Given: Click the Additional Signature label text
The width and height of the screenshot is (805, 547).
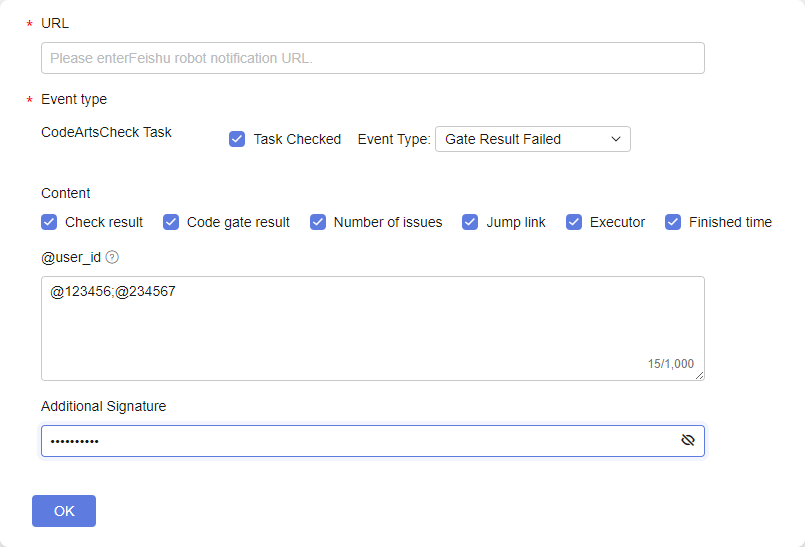Looking at the screenshot, I should click(x=103, y=406).
